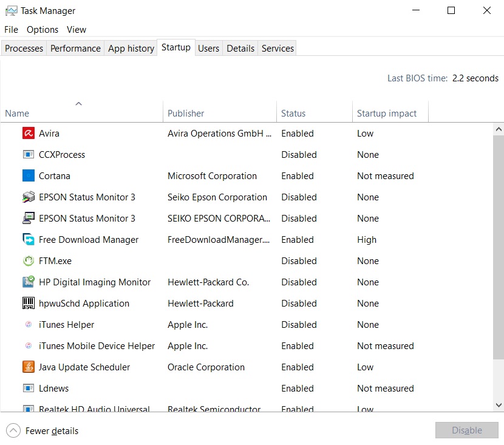
Task: Click the FreeDownloadManager.... publisher cell
Action: tap(219, 240)
